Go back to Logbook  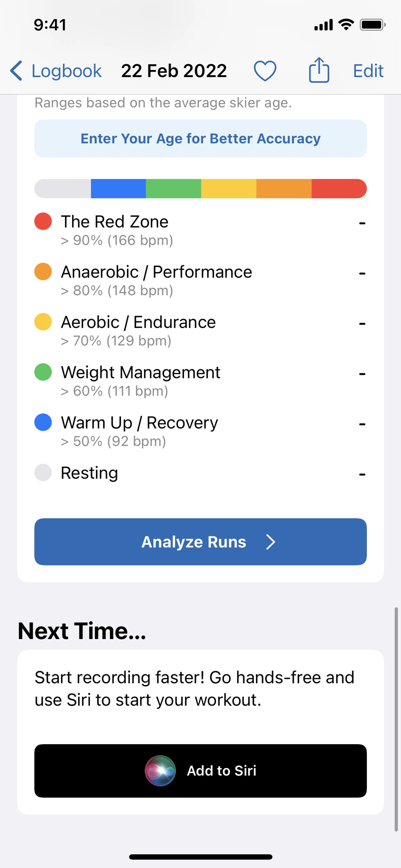66,71
